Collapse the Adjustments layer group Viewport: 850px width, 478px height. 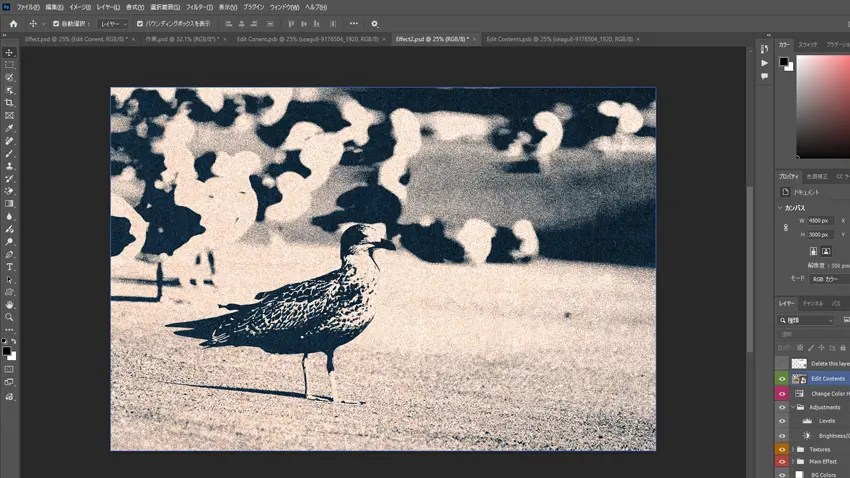pyautogui.click(x=793, y=408)
